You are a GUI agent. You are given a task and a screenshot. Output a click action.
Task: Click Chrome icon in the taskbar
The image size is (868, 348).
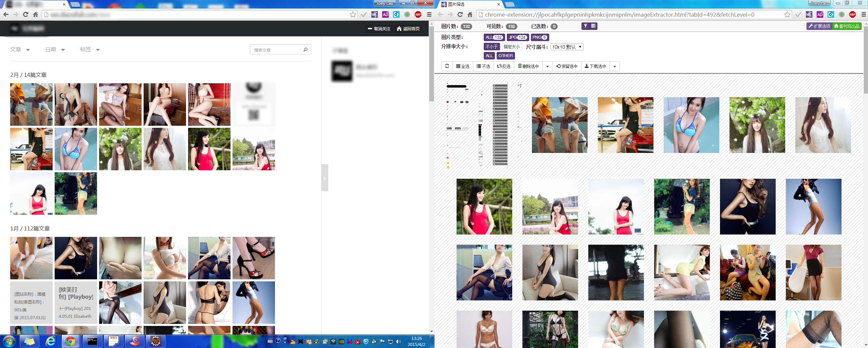click(70, 341)
